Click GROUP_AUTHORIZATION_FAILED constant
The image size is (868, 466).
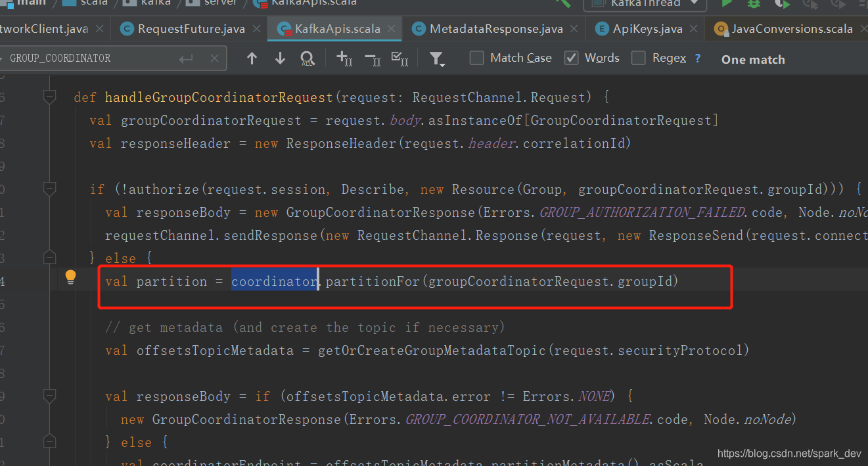[x=641, y=212]
